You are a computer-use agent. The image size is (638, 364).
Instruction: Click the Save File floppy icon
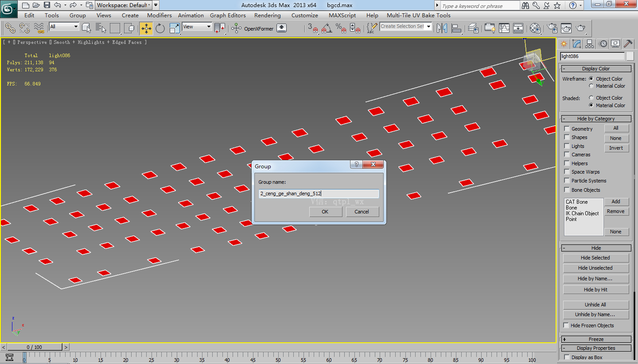point(47,5)
